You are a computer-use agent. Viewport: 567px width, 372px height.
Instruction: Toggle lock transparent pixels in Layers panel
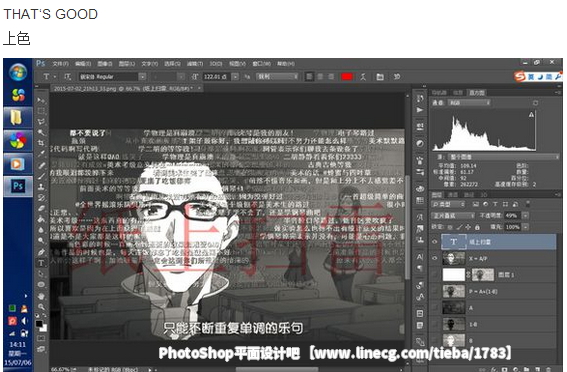click(450, 227)
